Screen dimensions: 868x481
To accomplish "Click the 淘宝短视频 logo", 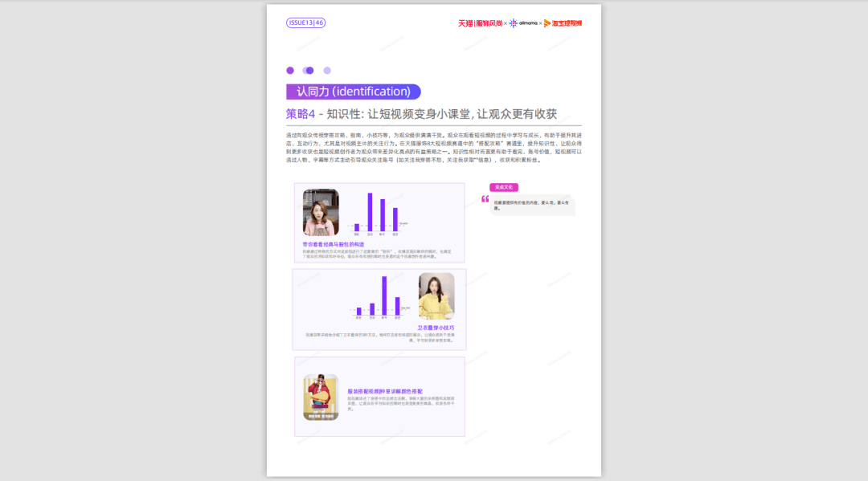I will [563, 23].
